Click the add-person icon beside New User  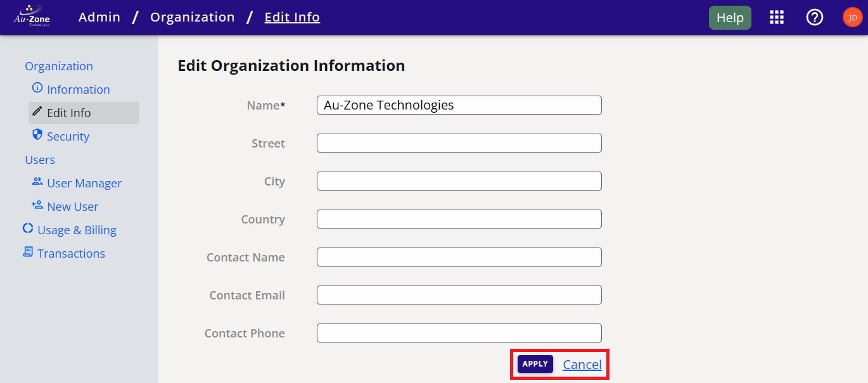(37, 206)
